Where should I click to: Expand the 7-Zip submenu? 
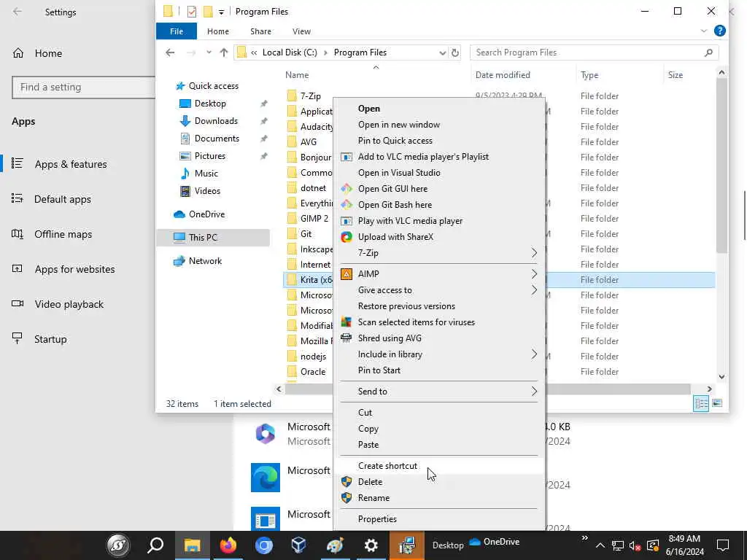[534, 253]
